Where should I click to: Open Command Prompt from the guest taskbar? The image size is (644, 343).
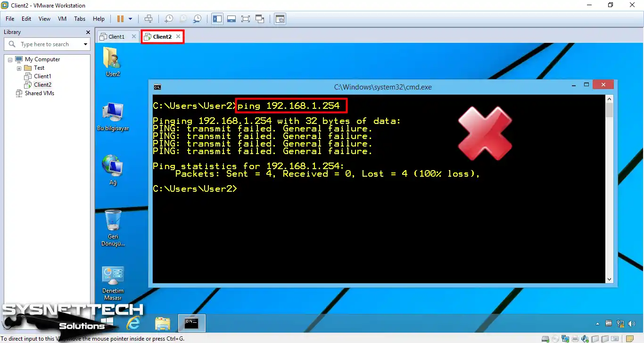coord(191,323)
